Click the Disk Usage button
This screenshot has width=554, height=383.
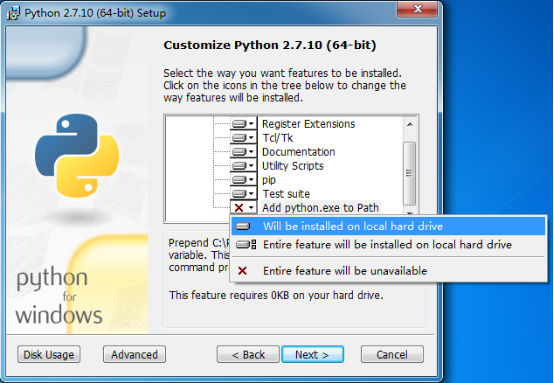pos(49,354)
